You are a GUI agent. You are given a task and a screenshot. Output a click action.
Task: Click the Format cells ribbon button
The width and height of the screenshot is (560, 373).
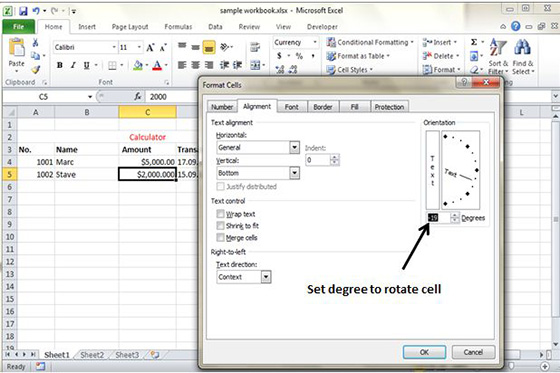click(441, 70)
